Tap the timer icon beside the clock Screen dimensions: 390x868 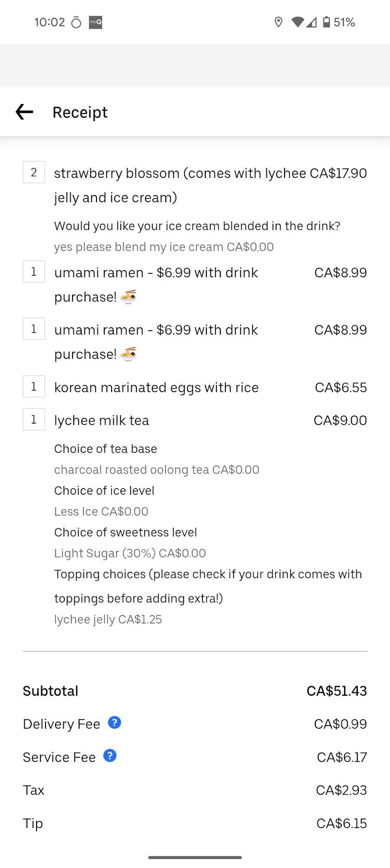click(x=76, y=23)
